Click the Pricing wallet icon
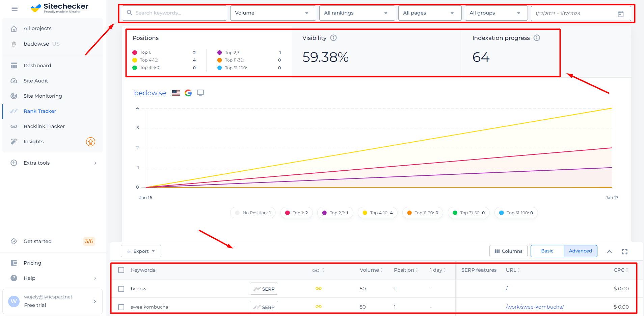Viewport: 644px width, 316px height. 14,263
